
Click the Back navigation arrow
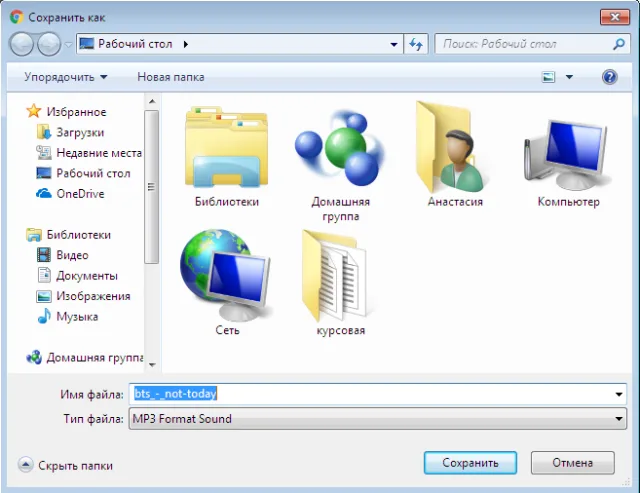click(22, 44)
